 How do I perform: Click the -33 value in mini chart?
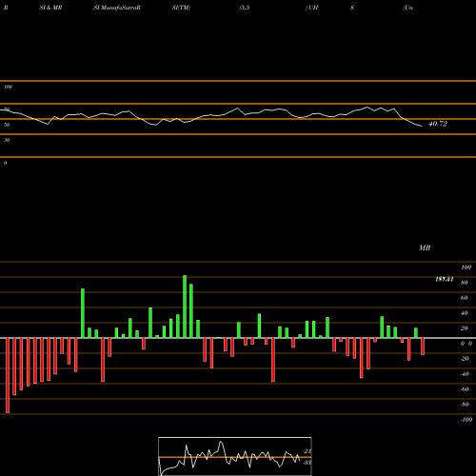point(307,463)
